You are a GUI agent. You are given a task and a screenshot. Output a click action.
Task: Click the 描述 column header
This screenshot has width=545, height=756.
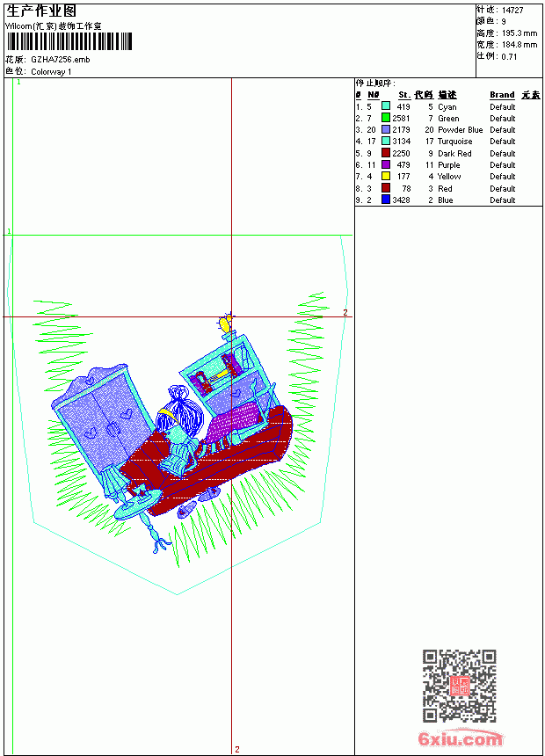[x=447, y=95]
